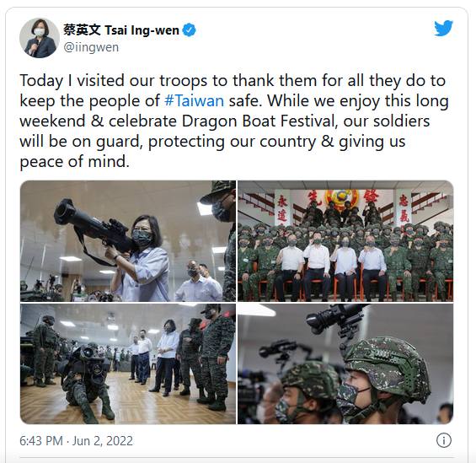Click the night-vision goggles in bottom-right photo
The height and width of the screenshot is (463, 476).
tap(335, 321)
